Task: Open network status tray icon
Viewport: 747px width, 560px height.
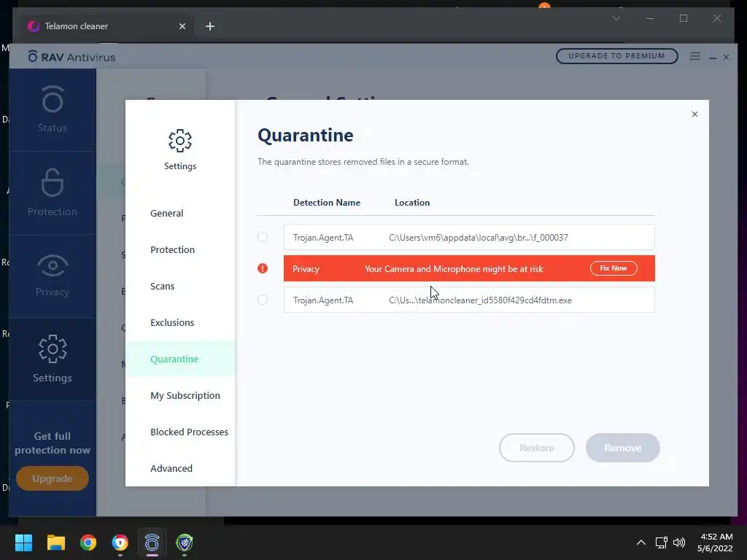Action: tap(661, 542)
